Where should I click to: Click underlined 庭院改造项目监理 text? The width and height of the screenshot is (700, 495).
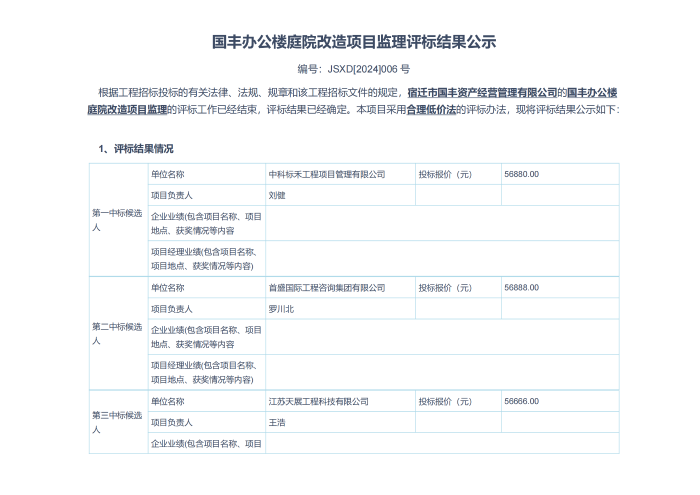(x=127, y=110)
